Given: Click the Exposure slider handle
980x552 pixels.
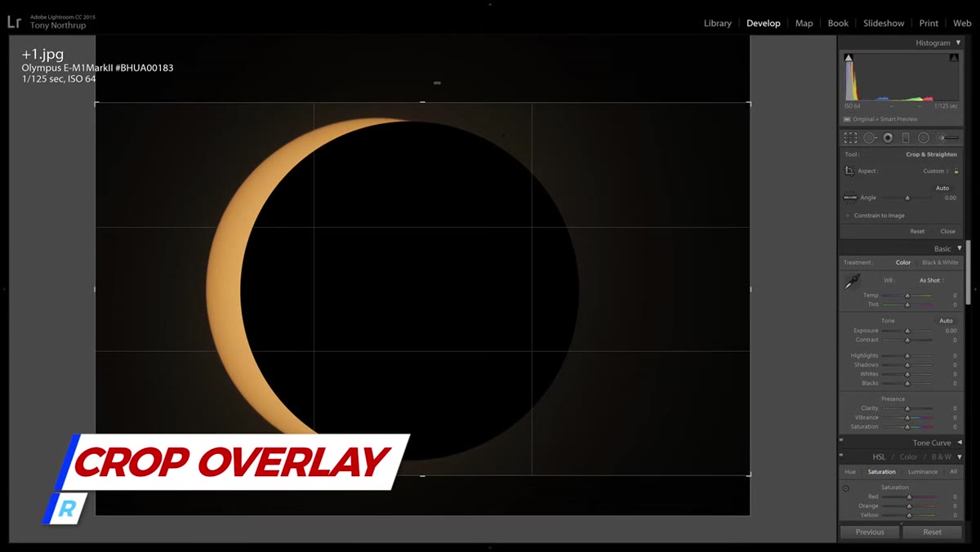Looking at the screenshot, I should [907, 331].
